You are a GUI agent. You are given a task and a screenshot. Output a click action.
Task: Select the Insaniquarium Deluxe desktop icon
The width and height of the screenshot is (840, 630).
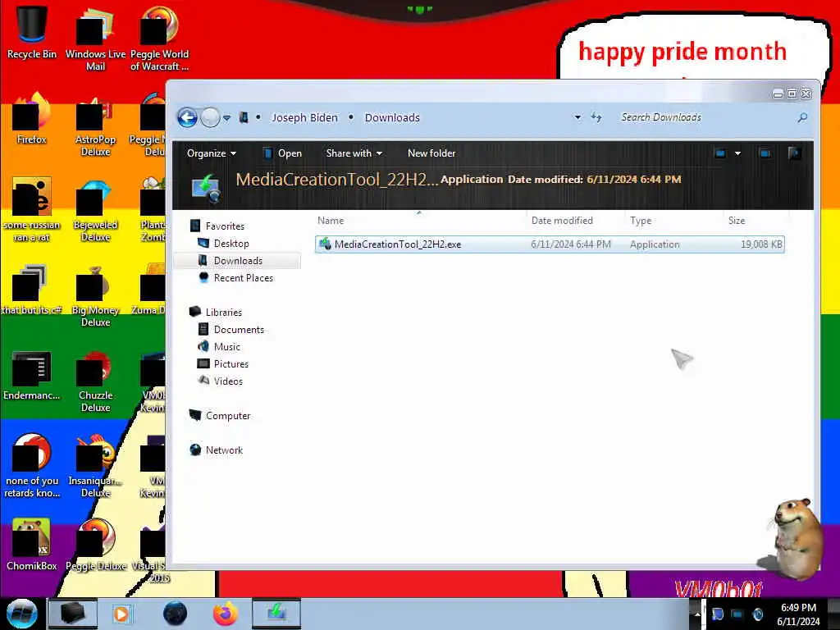pos(95,466)
